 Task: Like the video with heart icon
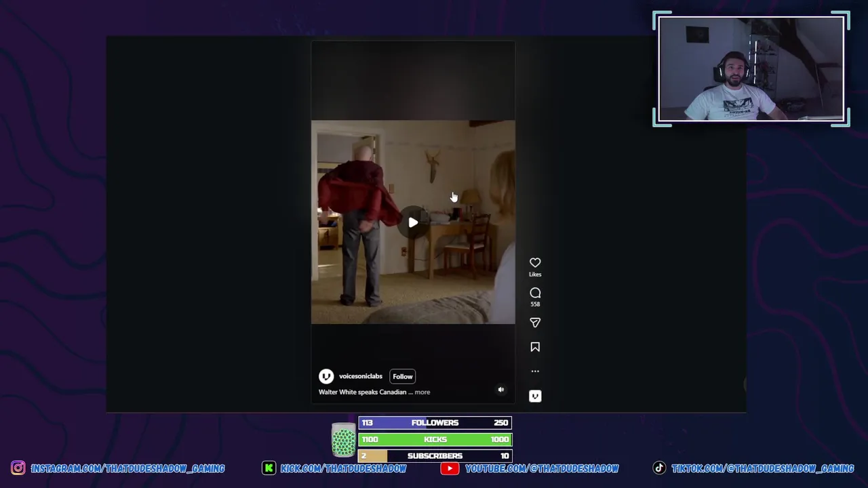535,262
